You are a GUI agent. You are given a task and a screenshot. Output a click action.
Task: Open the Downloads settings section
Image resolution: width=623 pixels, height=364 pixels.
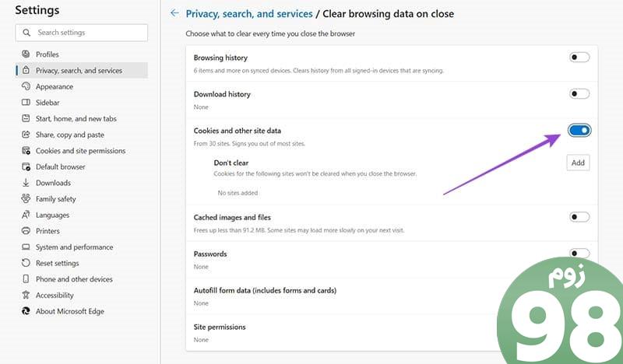pyautogui.click(x=82, y=183)
